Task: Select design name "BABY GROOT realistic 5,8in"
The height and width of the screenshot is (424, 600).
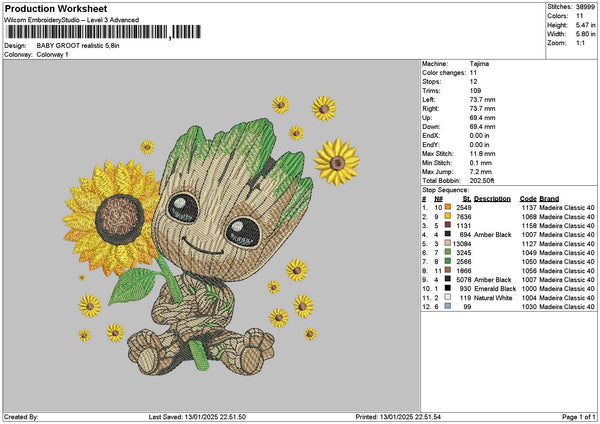Action: (78, 46)
